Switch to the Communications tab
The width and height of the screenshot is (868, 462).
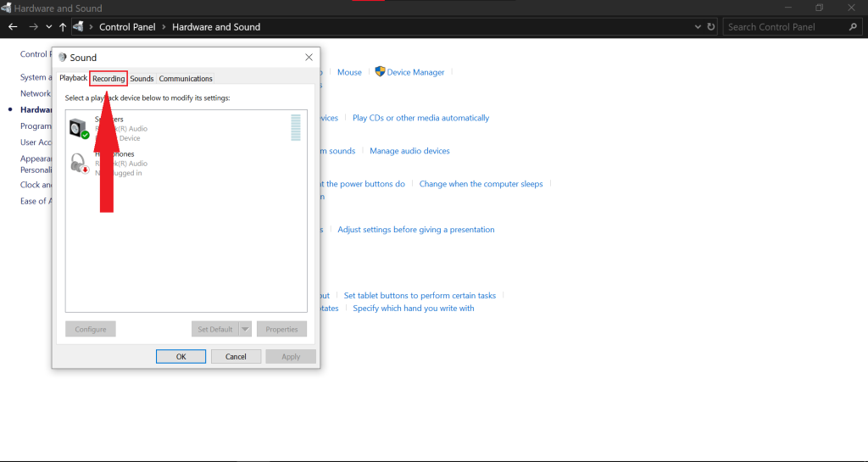tap(186, 79)
